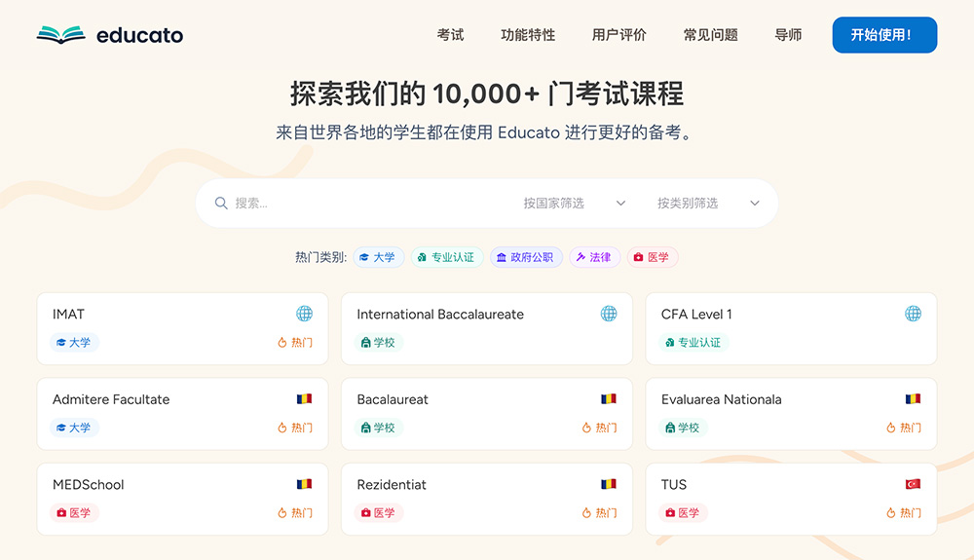Click the 大学 tag on Admitere Facultate card
The height and width of the screenshot is (560, 974).
pyautogui.click(x=74, y=428)
